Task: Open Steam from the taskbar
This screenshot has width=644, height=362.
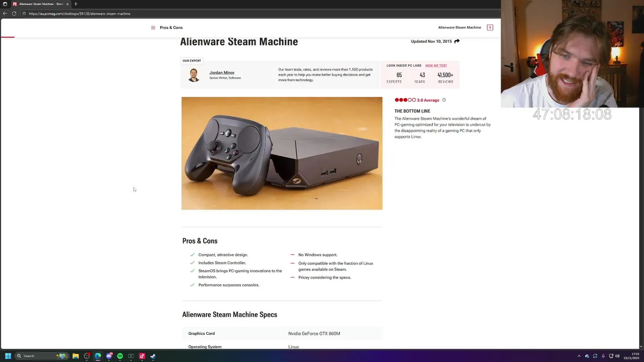Action: 153,356
